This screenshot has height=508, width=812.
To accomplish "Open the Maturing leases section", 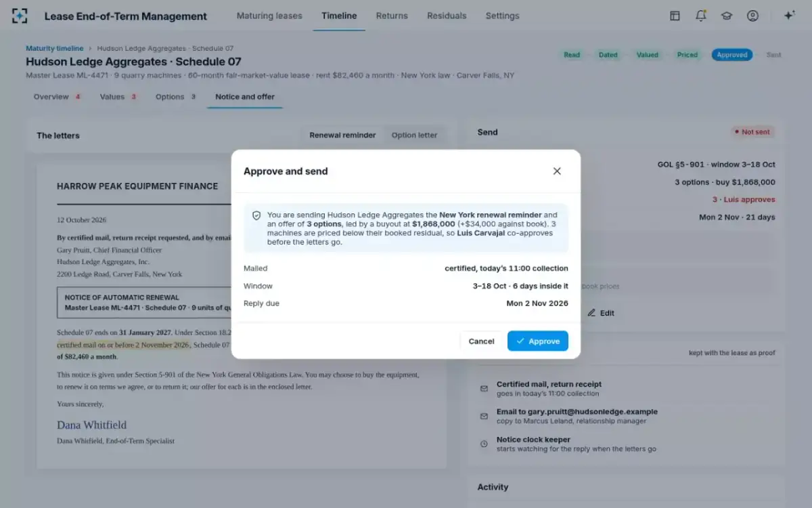I will point(269,16).
